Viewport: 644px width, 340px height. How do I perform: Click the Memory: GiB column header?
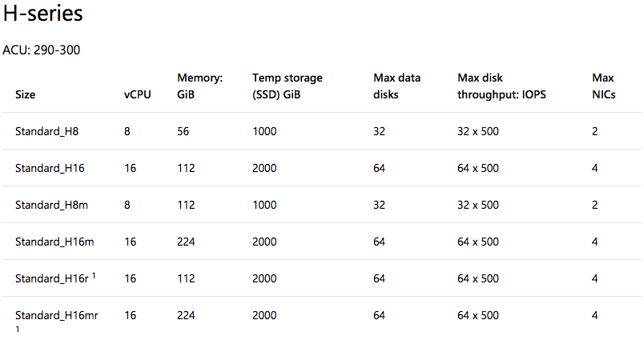tap(199, 86)
